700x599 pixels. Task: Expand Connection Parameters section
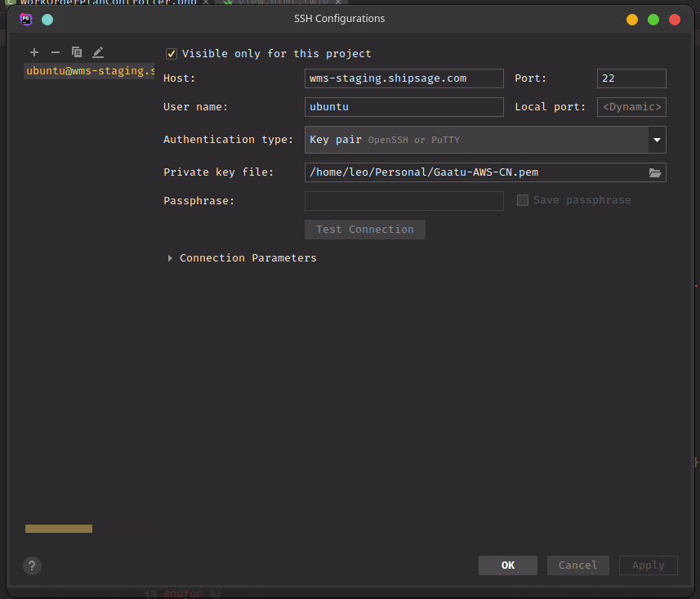tap(170, 258)
